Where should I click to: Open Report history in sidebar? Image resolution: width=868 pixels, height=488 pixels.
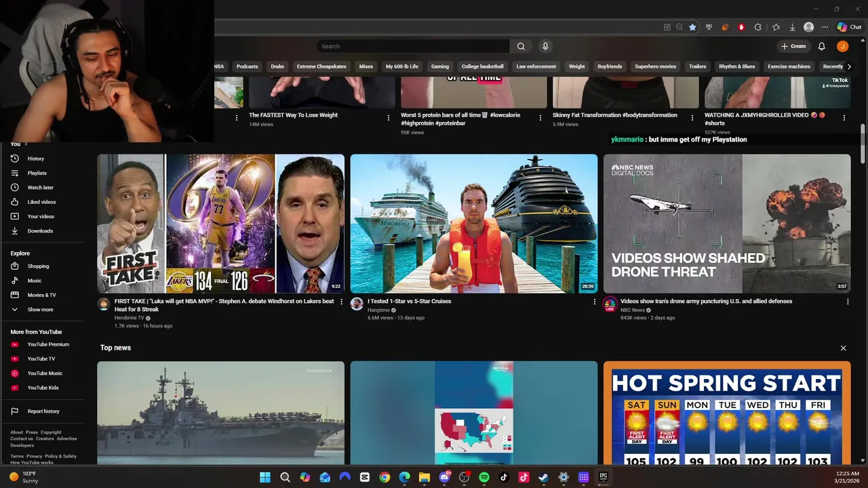(44, 411)
